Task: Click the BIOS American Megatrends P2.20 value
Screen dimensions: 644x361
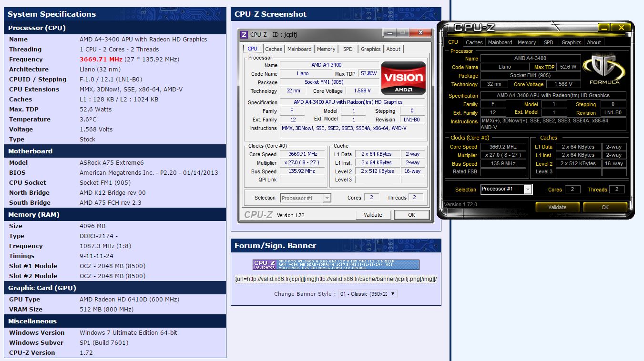Action: tap(149, 173)
